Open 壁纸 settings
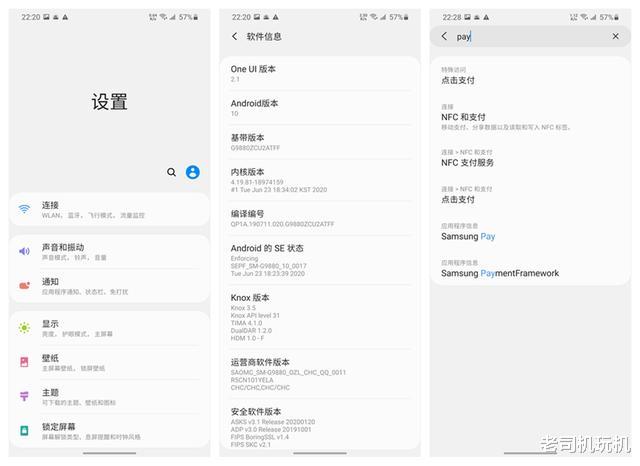 point(109,362)
